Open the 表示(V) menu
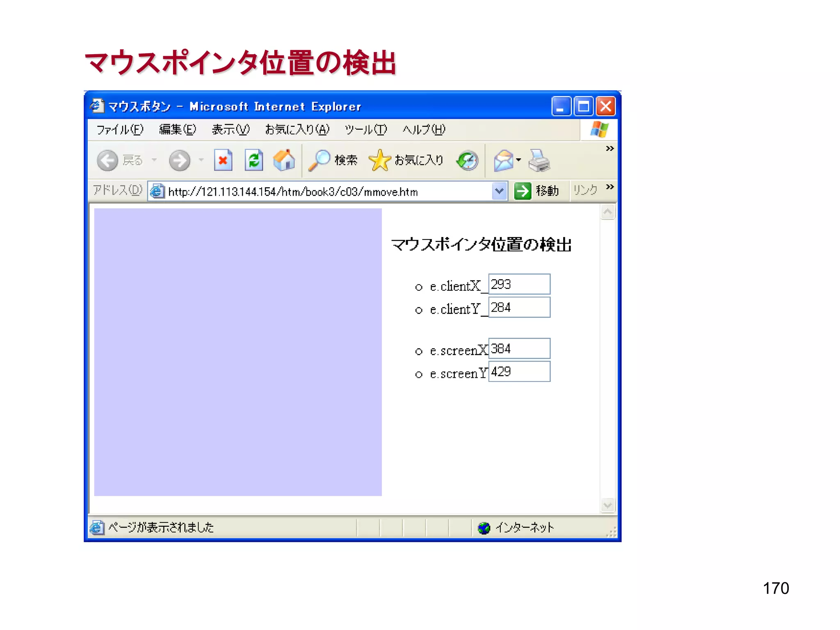This screenshot has width=840, height=630. (x=231, y=130)
